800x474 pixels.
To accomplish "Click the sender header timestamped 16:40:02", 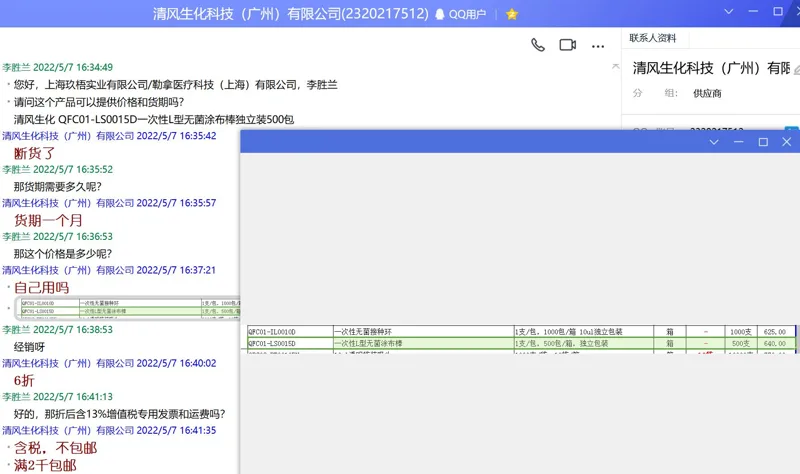I will pyautogui.click(x=109, y=363).
